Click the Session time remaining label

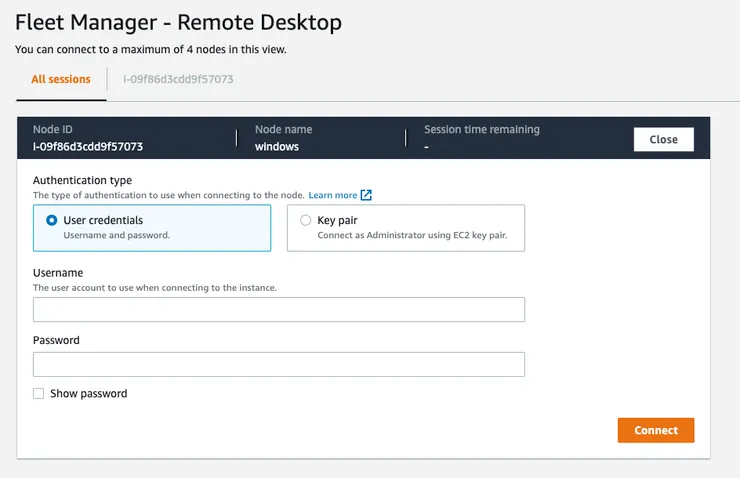(x=481, y=129)
